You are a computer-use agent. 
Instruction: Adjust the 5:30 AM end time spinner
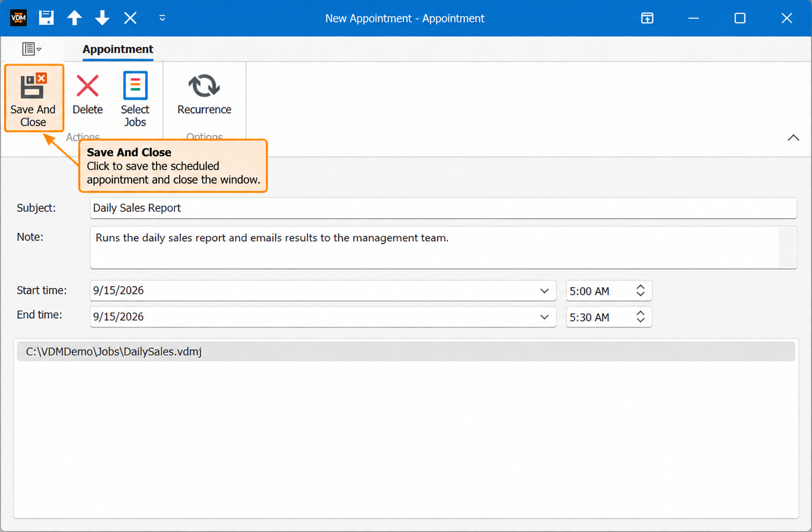(640, 317)
